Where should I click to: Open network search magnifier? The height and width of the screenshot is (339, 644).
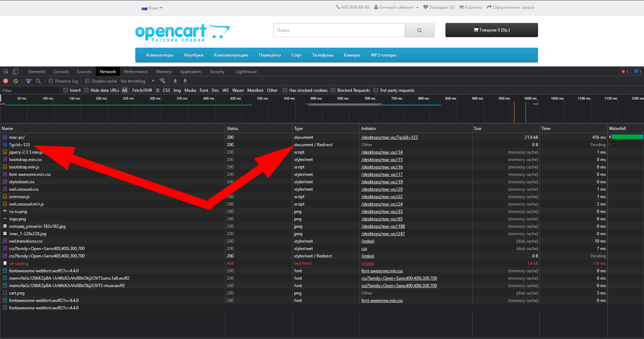pos(39,81)
